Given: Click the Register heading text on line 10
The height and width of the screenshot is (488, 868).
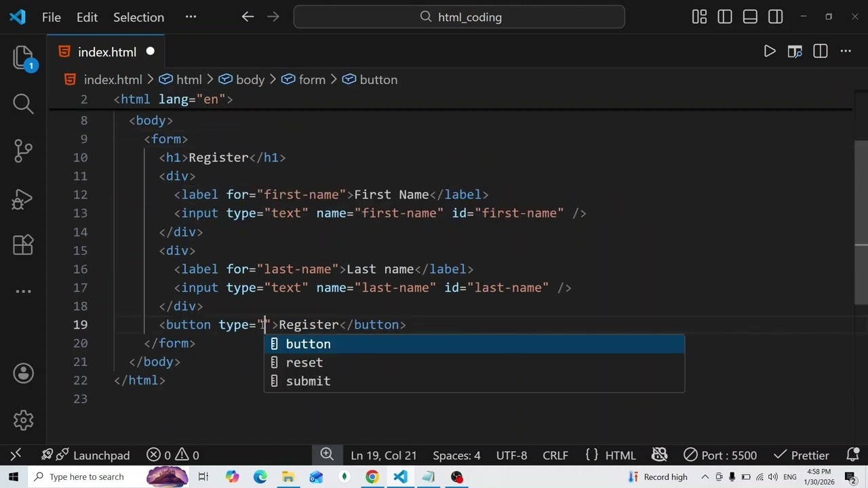Looking at the screenshot, I should click(x=218, y=157).
